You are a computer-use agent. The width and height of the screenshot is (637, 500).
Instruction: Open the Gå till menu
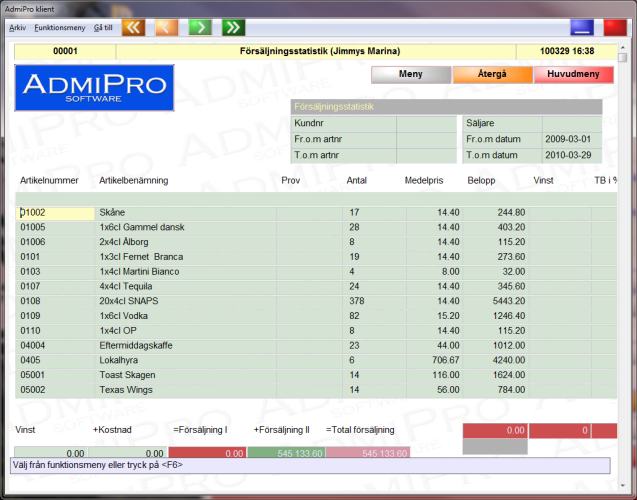coord(103,28)
